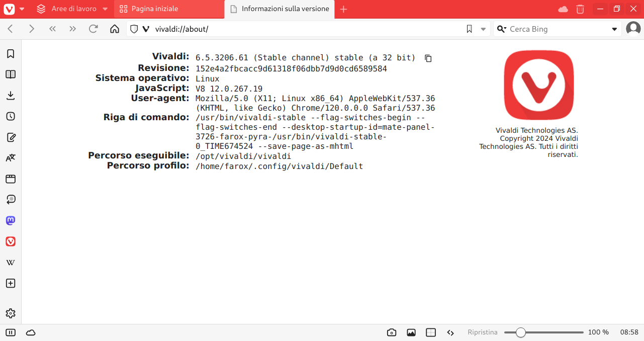Screen dimensions: 644x341
Task: Copy version info to the clipboard
Action: (428, 58)
